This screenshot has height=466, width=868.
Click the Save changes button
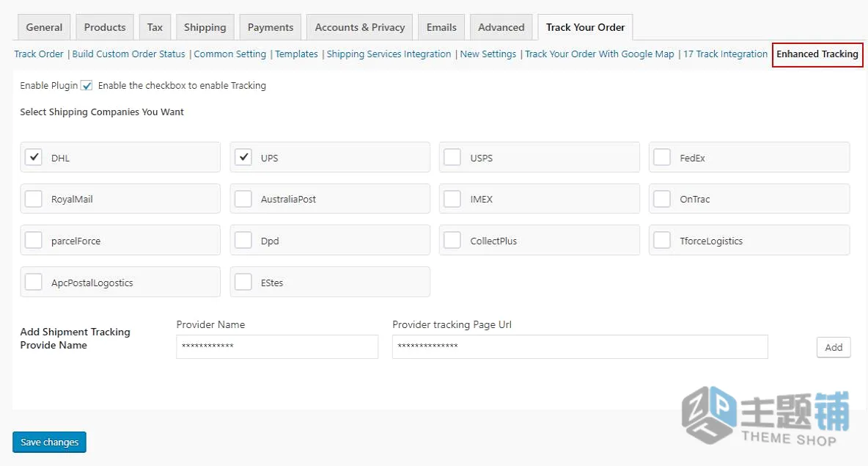point(49,443)
